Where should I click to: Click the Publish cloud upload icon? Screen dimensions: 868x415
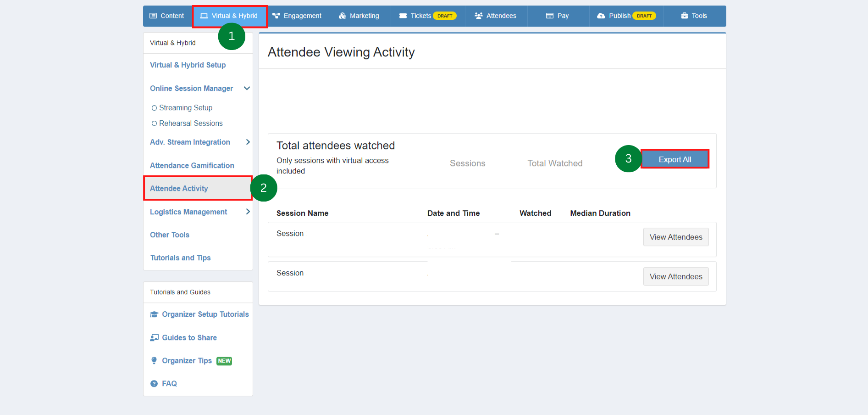tap(601, 16)
